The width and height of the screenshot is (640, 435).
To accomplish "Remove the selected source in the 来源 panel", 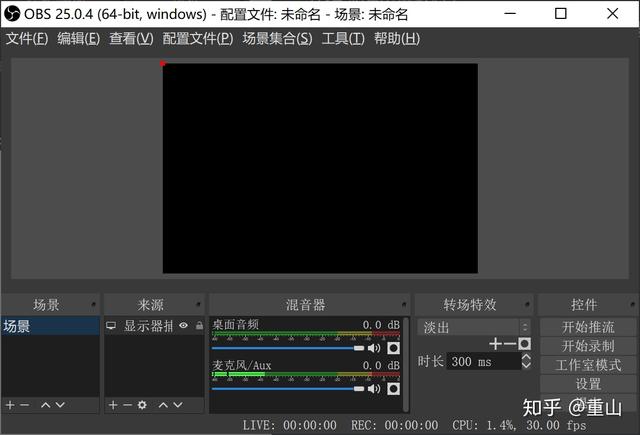I will coord(127,405).
